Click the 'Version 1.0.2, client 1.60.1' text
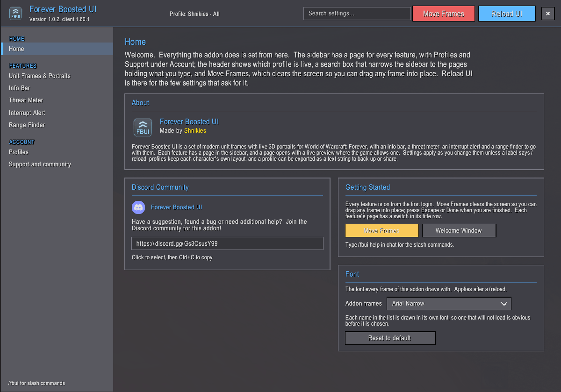Viewport: 561px width, 392px height. click(59, 19)
